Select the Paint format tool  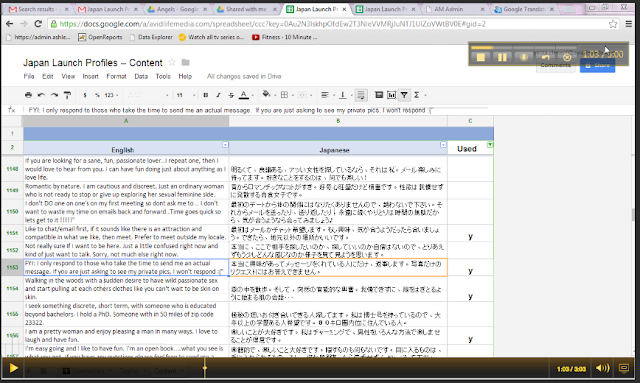tap(67, 95)
